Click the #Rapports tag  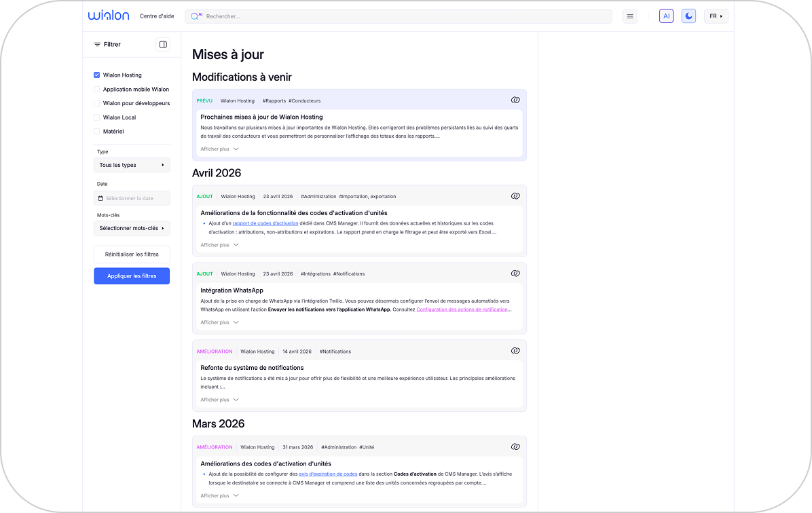pos(274,101)
